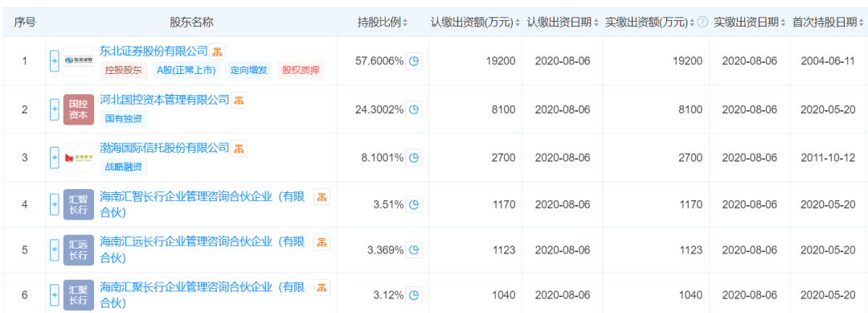Expand row 6 海南汇聚长行 plus button
The image size is (868, 313).
(55, 295)
